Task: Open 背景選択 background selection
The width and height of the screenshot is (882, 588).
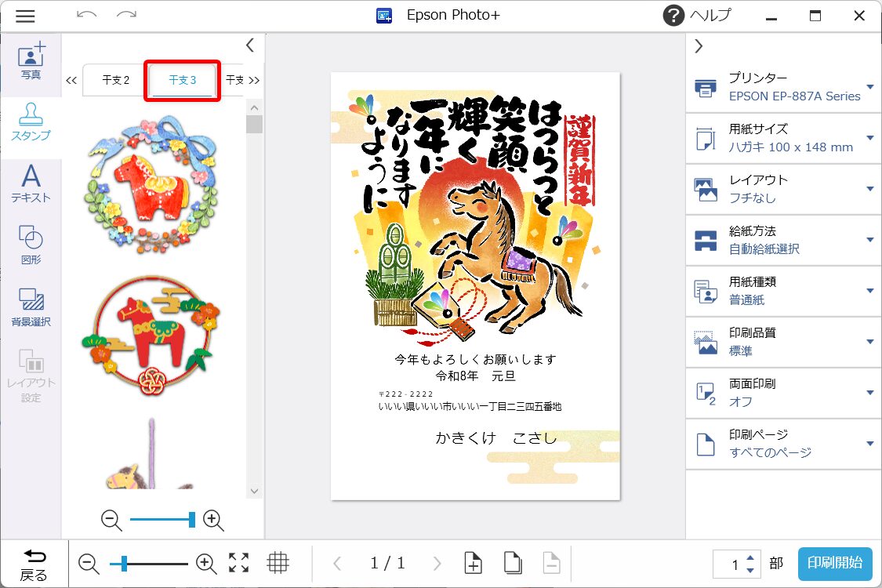Action: tap(31, 306)
